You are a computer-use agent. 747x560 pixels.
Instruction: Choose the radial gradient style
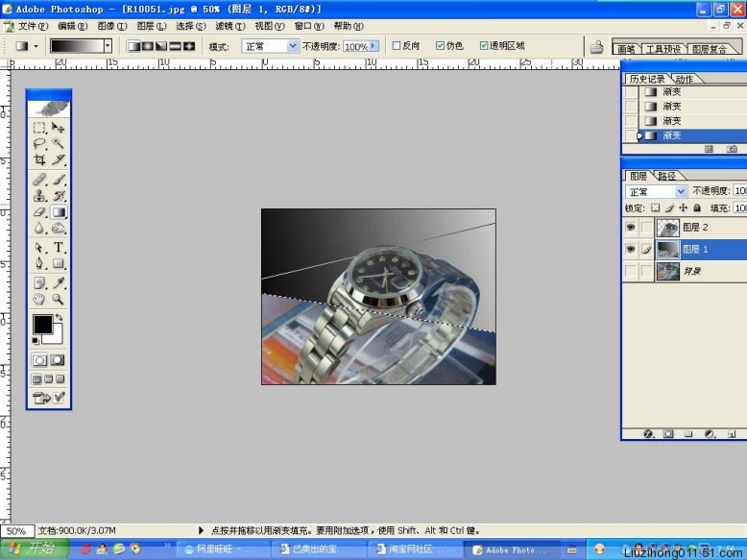[147, 46]
